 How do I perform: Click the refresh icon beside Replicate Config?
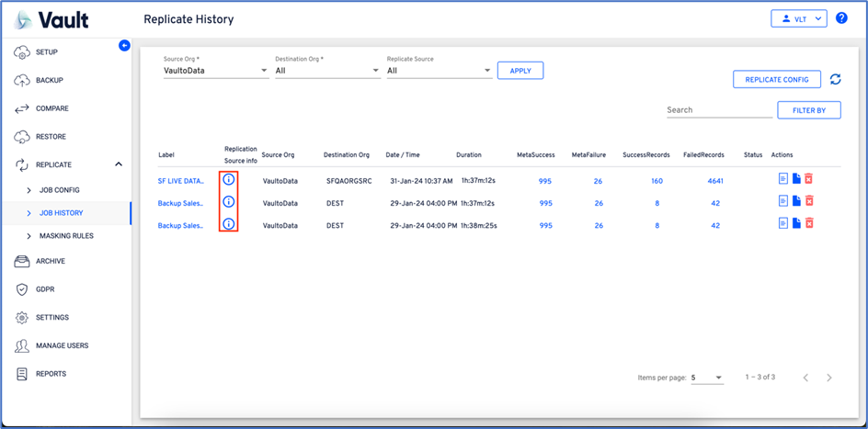(x=835, y=80)
